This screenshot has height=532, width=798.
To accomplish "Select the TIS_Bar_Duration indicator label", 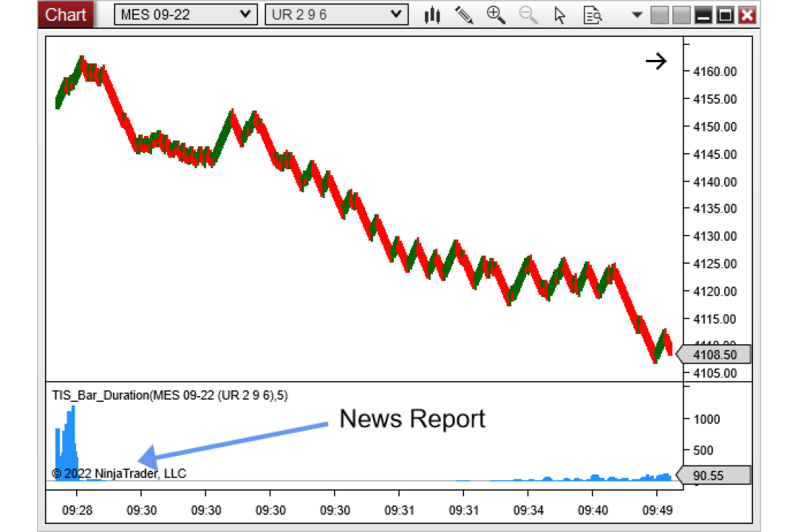I will point(170,395).
